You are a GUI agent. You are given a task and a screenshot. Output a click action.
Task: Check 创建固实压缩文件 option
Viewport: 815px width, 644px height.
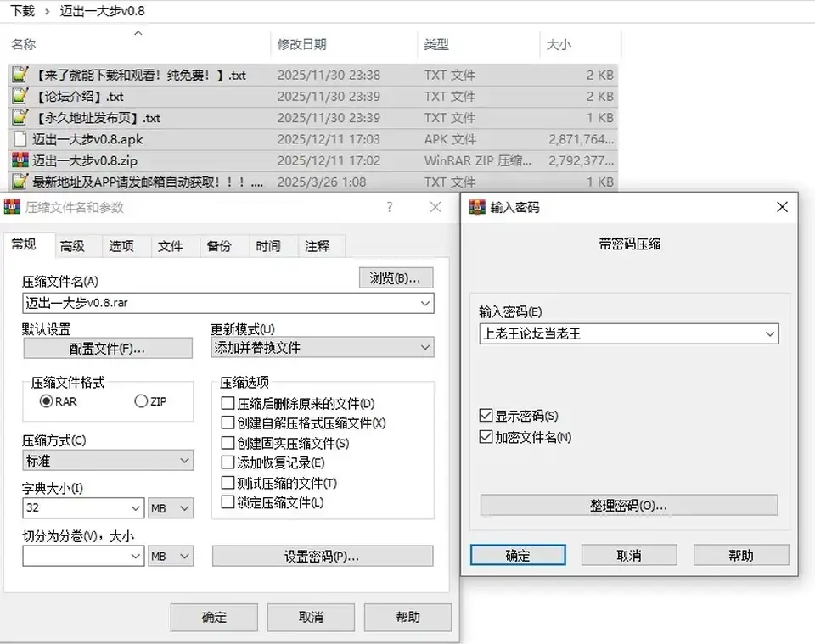point(228,443)
